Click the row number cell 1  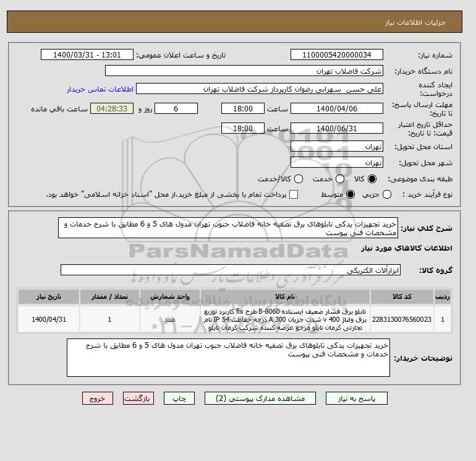[x=443, y=319]
